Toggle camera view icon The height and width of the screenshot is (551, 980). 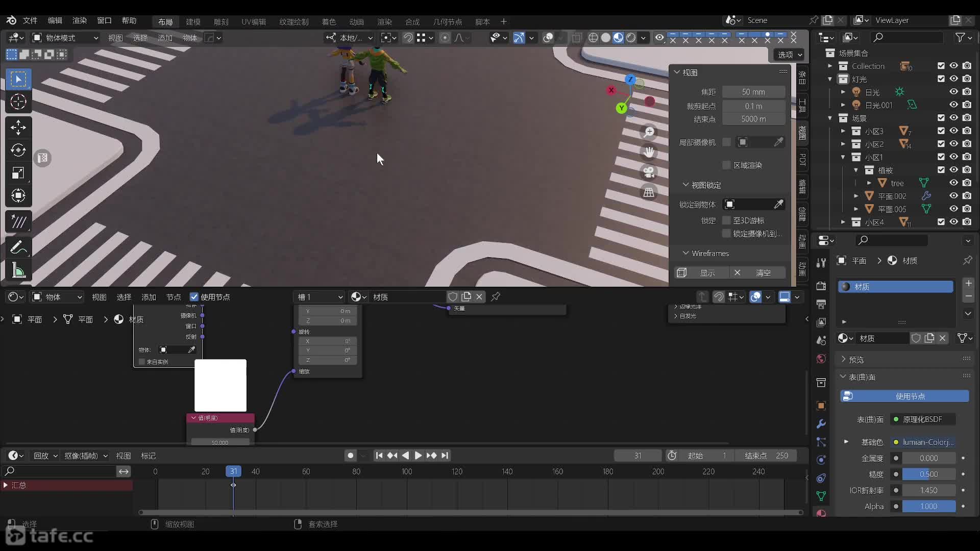point(649,172)
